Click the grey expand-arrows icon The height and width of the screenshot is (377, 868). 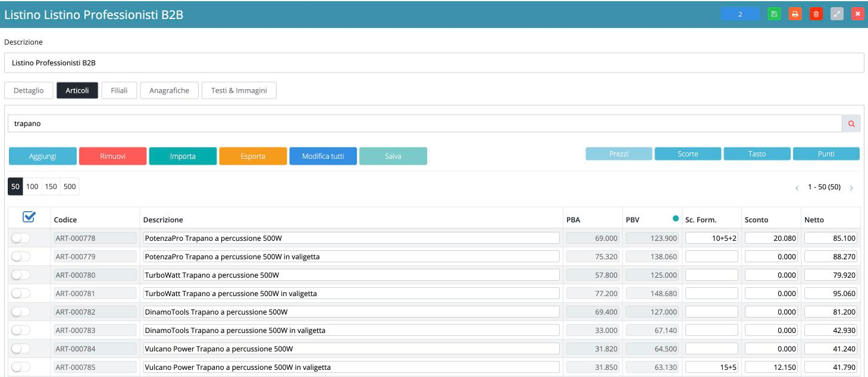(x=836, y=14)
